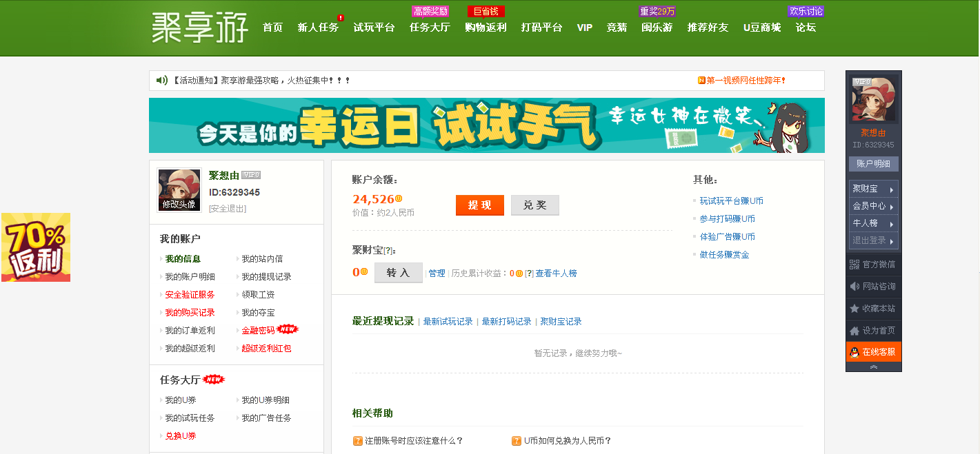Click the 收藏本站 star icon
Viewport: 980px width, 454px height.
tap(853, 308)
